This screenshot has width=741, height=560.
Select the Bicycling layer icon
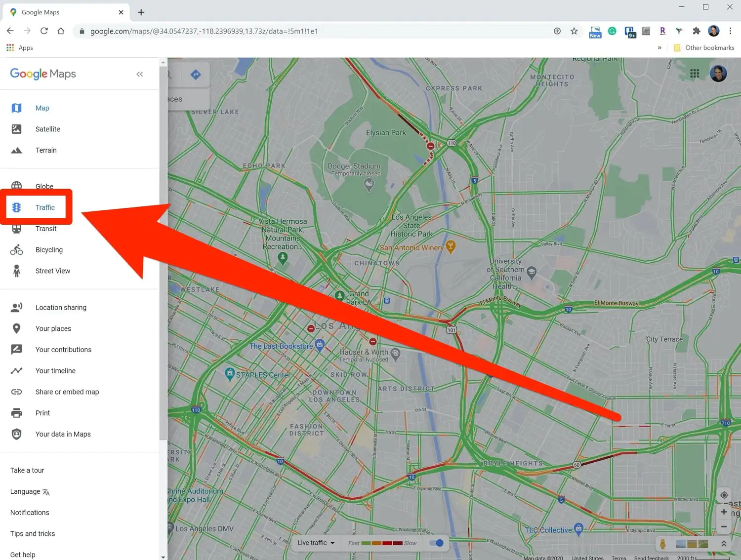[x=16, y=249]
